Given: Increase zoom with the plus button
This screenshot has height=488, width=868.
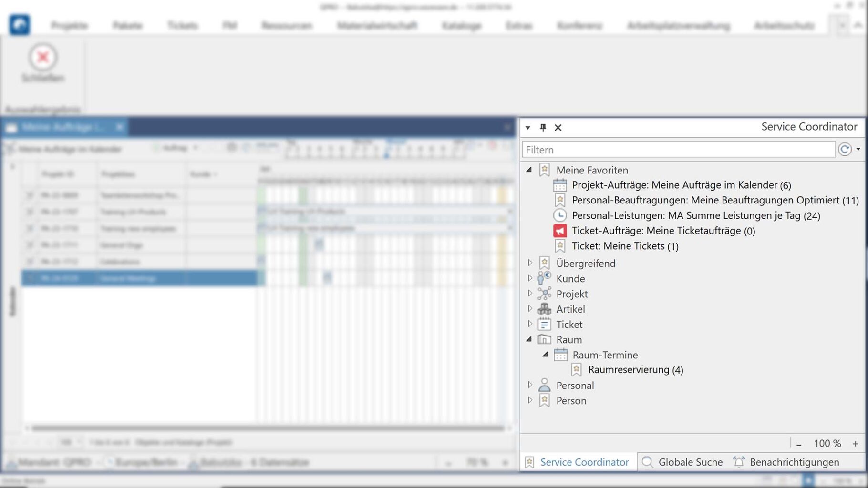Looking at the screenshot, I should pyautogui.click(x=855, y=444).
